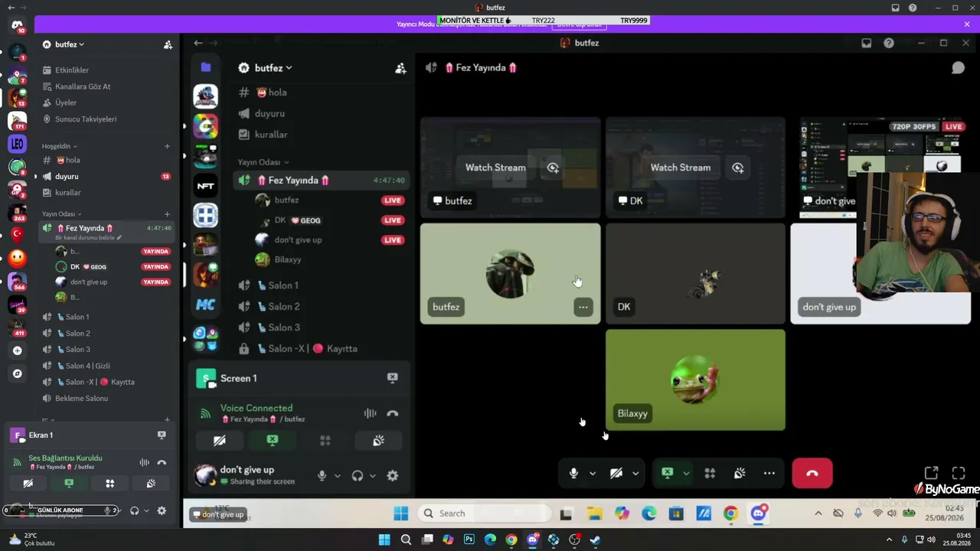Screen dimensions: 980x551
Task: Dismiss the Yayıncı Modu banner with its X
Action: 967,24
